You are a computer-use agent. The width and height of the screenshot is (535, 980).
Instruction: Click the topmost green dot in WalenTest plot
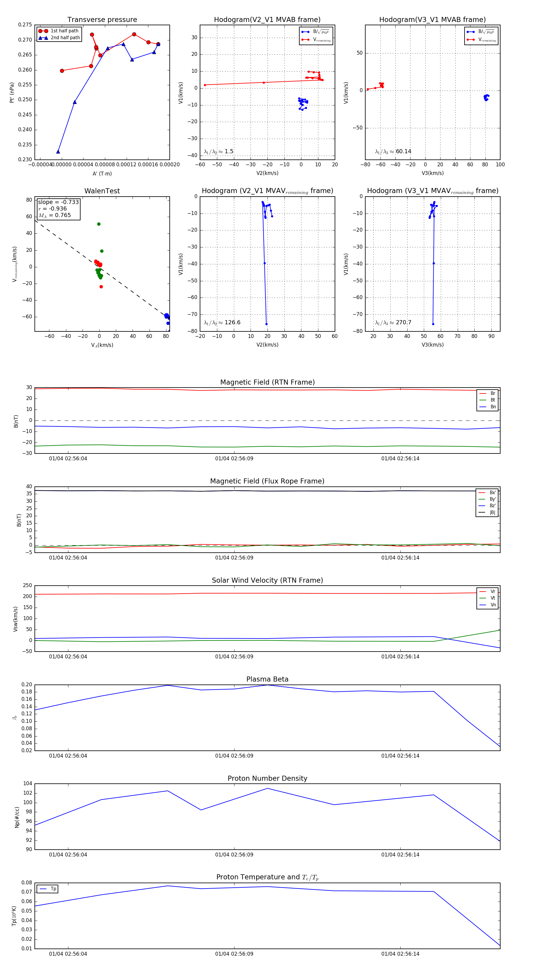pyautogui.click(x=99, y=224)
